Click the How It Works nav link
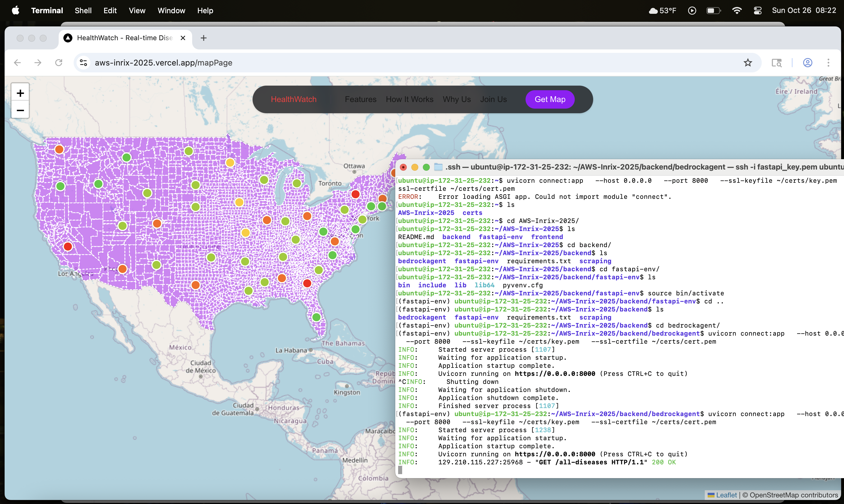Viewport: 844px width, 504px height. 409,99
